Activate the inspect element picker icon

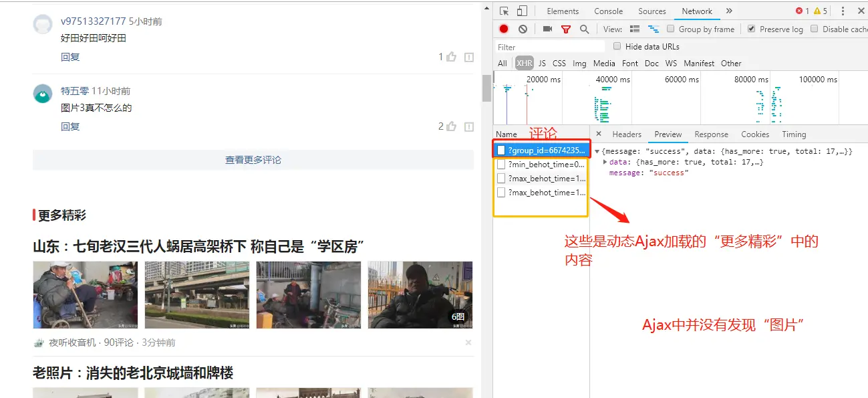[504, 11]
